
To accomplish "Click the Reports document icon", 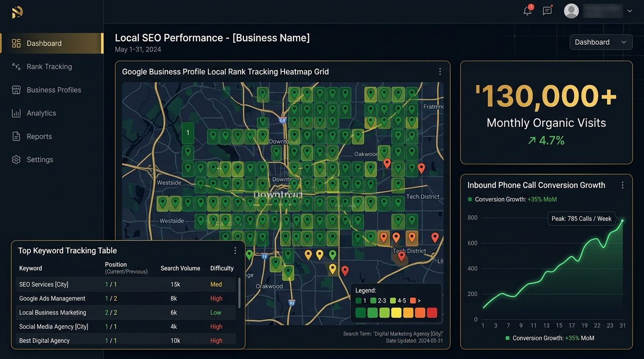I will click(16, 136).
